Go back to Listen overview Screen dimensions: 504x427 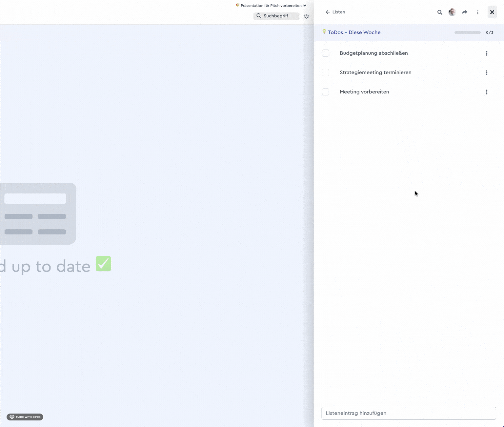[335, 12]
